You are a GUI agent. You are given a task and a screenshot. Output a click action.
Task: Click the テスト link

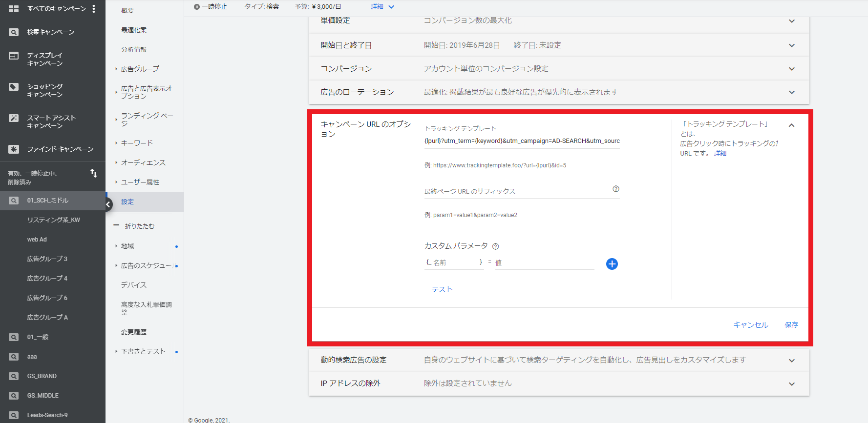(x=442, y=289)
